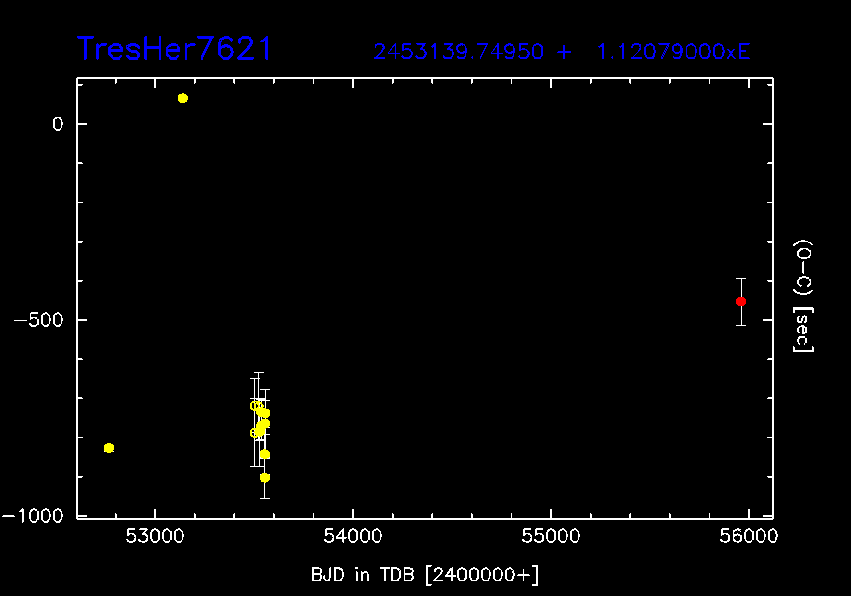The width and height of the screenshot is (851, 596).
Task: Click the 55000 x-axis tick label
Action: point(550,538)
